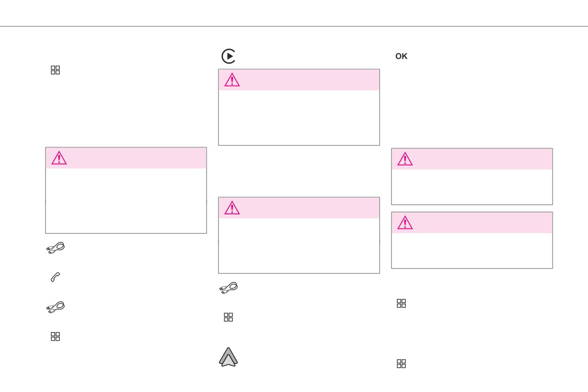
Task: Click the circular play arrow icon
Action: pyautogui.click(x=229, y=56)
